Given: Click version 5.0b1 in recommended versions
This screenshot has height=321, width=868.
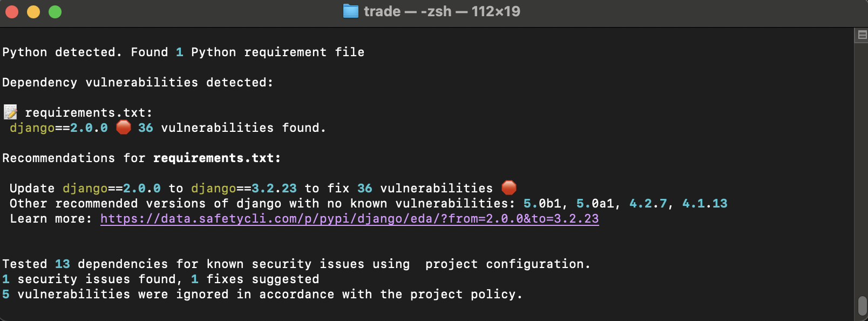Looking at the screenshot, I should click(542, 203).
